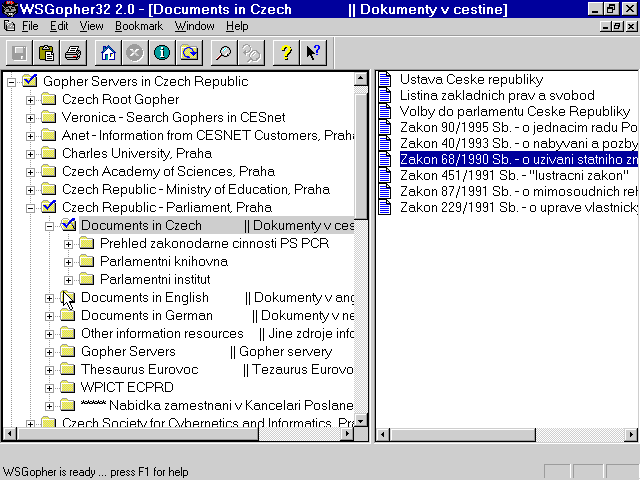Open document icon for Ustava Ceske republiky
640x480 pixels.
tap(385, 80)
